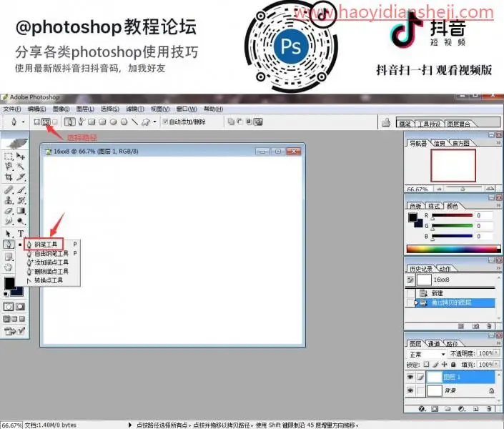Screen dimensions: 504x429
Task: Open Navigator panel flyout menu arrow
Action: click(x=498, y=142)
